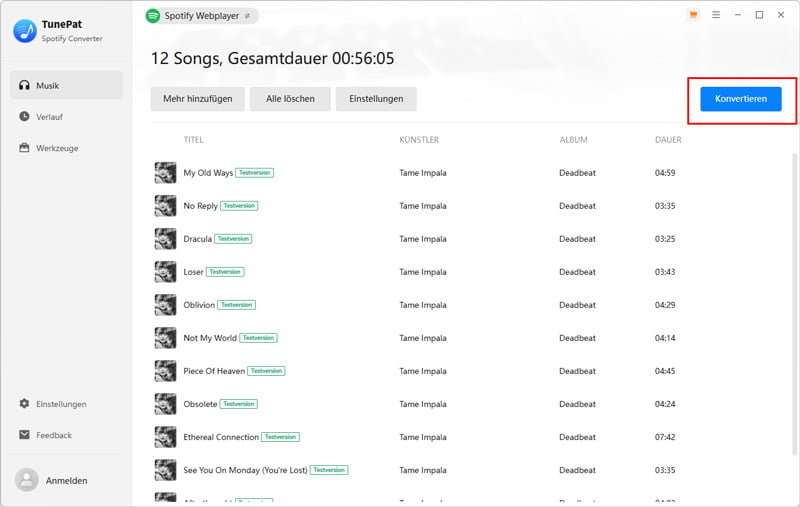Click the album cover of Oblivion
800x507 pixels.
tap(165, 305)
